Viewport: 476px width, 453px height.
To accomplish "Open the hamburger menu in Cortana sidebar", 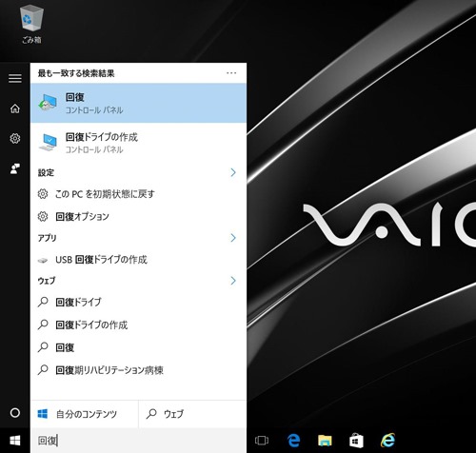I will click(15, 78).
